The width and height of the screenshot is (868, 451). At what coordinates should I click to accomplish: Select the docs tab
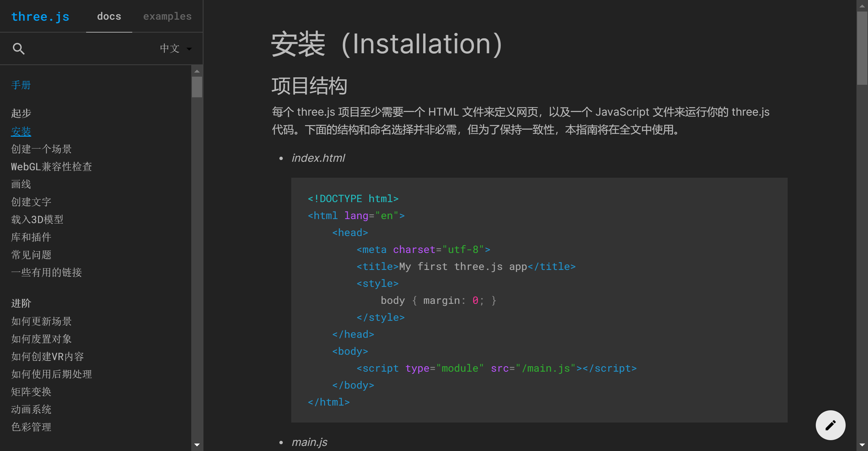tap(109, 16)
